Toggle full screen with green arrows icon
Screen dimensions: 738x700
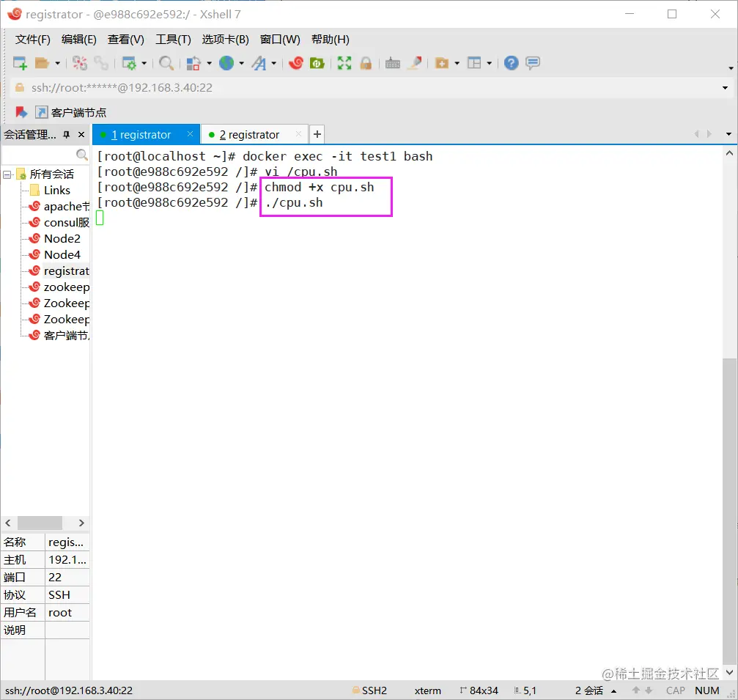(344, 62)
